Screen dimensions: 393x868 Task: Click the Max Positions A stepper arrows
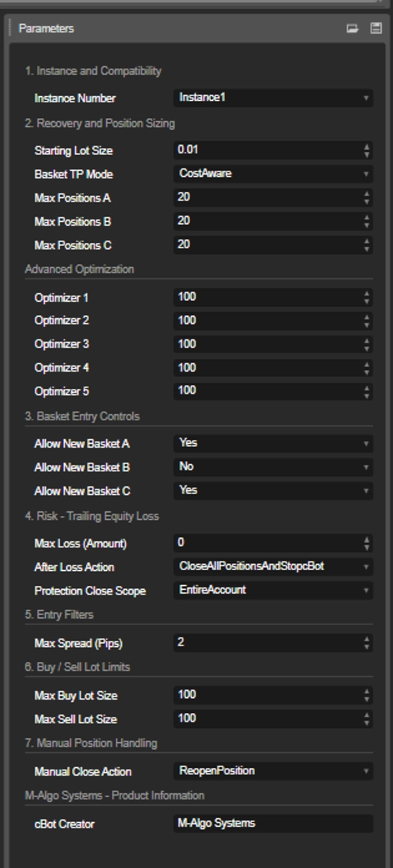[x=367, y=198]
